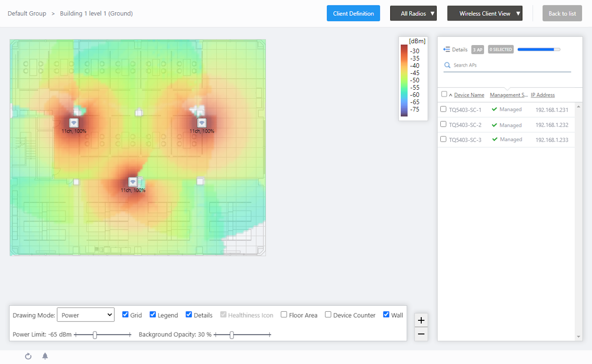Enable the Floor Area checkbox
This screenshot has height=364, width=592.
(x=284, y=314)
